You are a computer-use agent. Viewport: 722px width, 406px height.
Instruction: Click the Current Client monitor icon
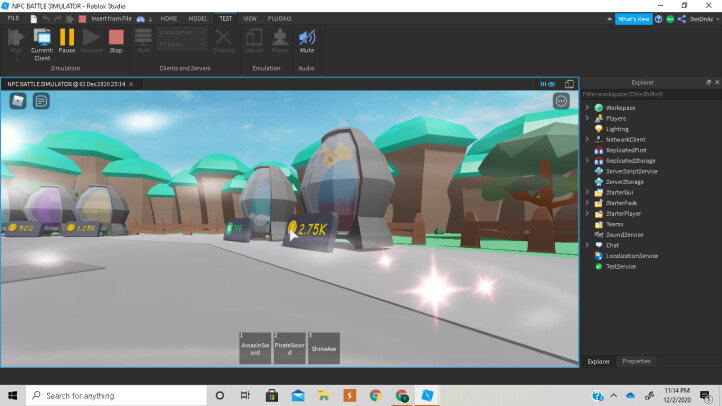pyautogui.click(x=42, y=40)
